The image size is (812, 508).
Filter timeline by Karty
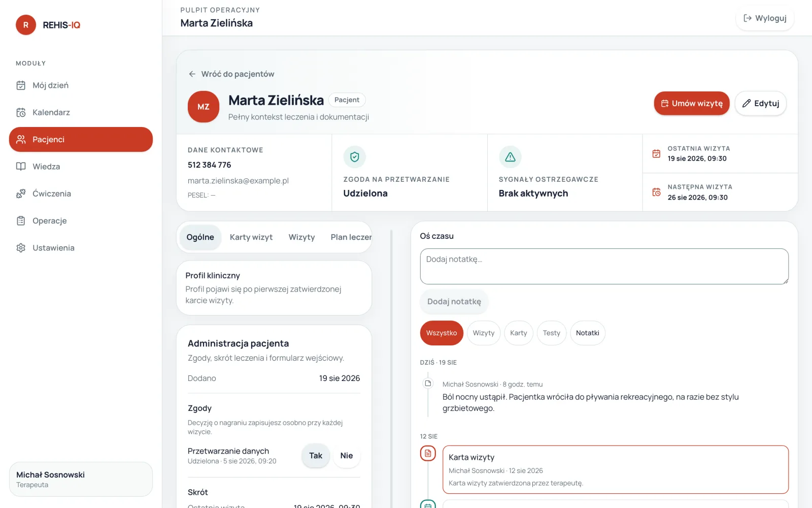click(519, 333)
